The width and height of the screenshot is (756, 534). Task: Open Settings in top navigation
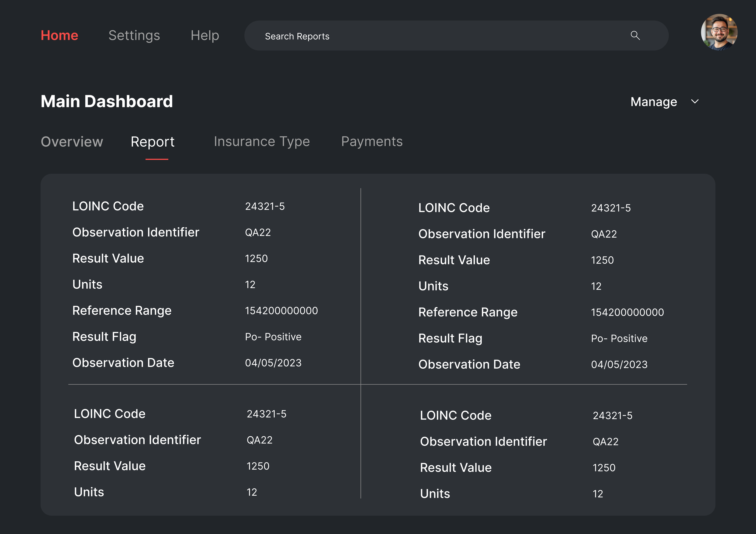(x=134, y=36)
